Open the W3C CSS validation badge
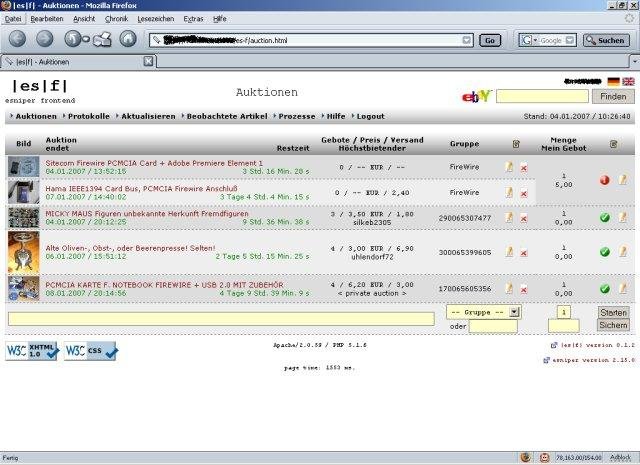The height and width of the screenshot is (465, 640). [91, 351]
